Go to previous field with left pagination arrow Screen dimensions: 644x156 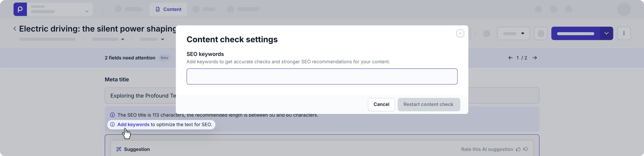point(510,58)
